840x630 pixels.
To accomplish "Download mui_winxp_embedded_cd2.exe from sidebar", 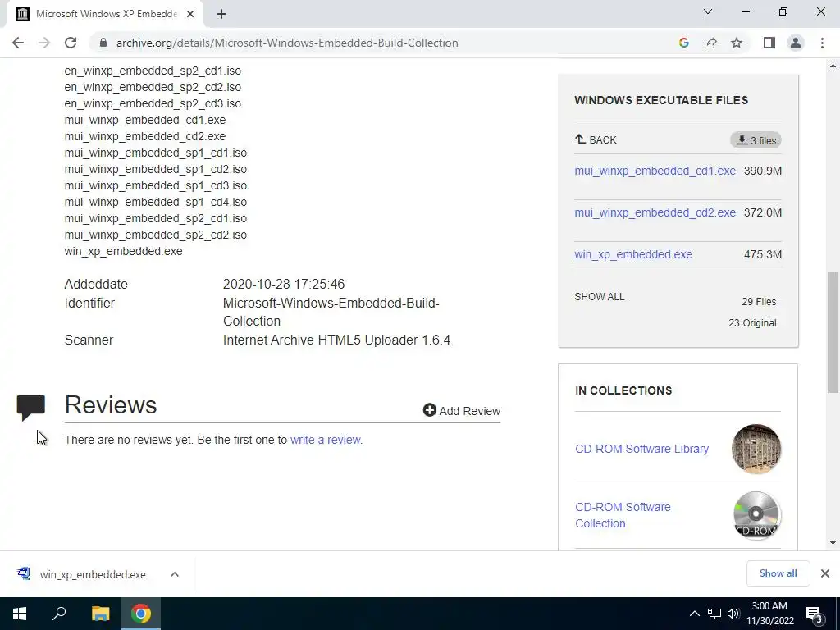I will tap(655, 212).
